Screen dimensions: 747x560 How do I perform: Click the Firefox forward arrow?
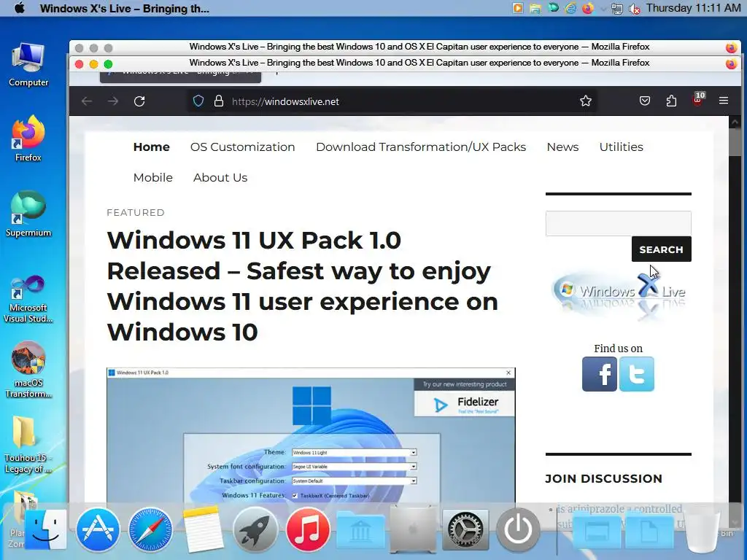pyautogui.click(x=113, y=101)
